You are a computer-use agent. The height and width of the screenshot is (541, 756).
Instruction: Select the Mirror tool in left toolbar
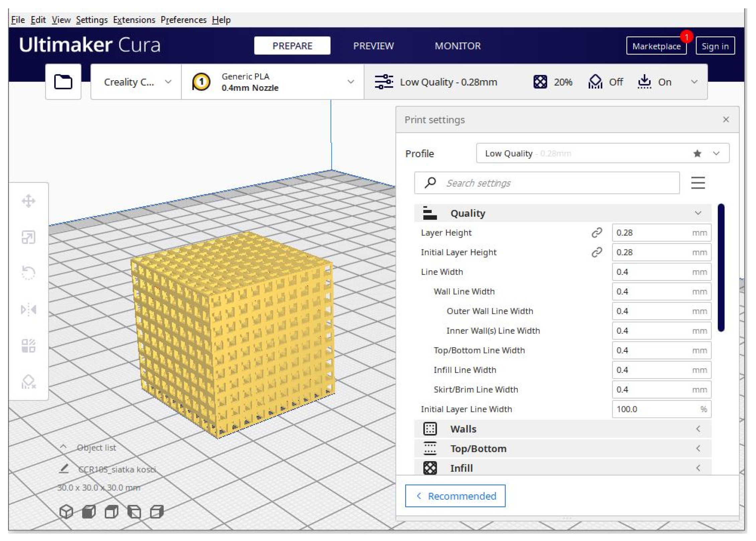pyautogui.click(x=28, y=309)
